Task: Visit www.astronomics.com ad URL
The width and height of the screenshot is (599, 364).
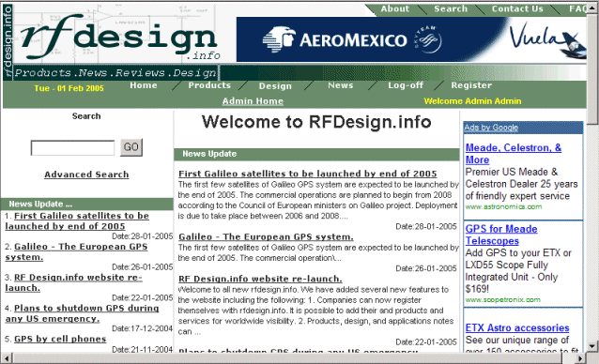Action: click(x=503, y=206)
